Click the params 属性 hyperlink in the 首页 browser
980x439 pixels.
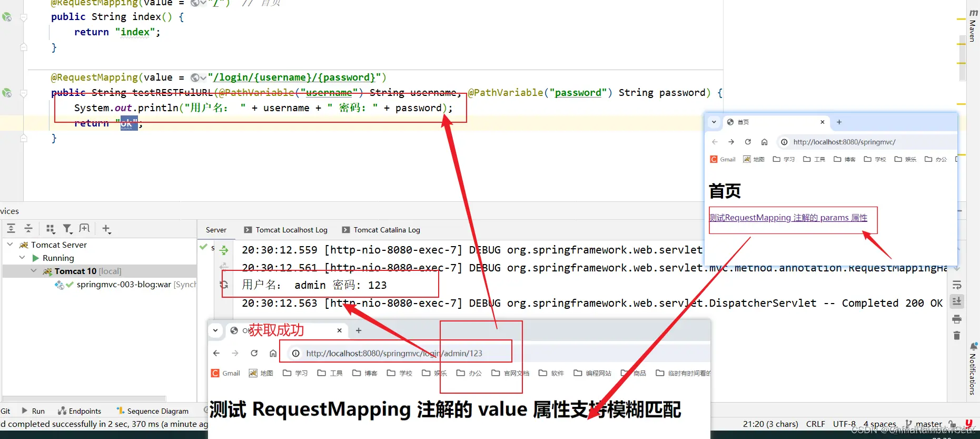coord(788,218)
